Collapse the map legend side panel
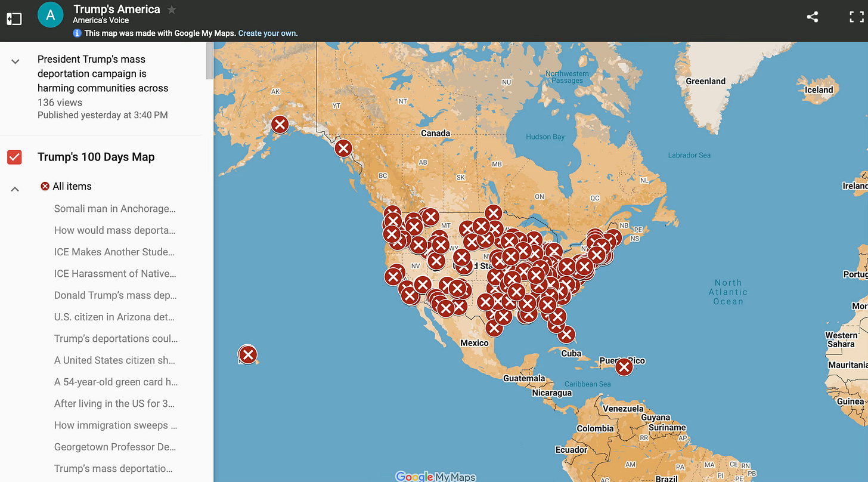Image resolution: width=868 pixels, height=482 pixels. [x=14, y=18]
